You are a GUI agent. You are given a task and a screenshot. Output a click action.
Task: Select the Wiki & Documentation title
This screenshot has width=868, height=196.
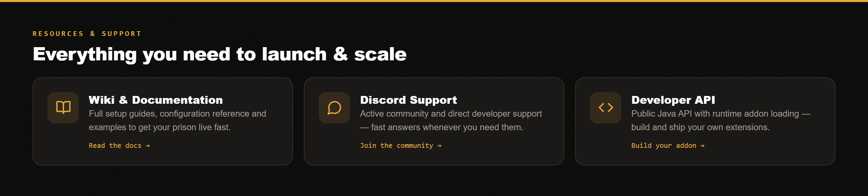point(156,100)
